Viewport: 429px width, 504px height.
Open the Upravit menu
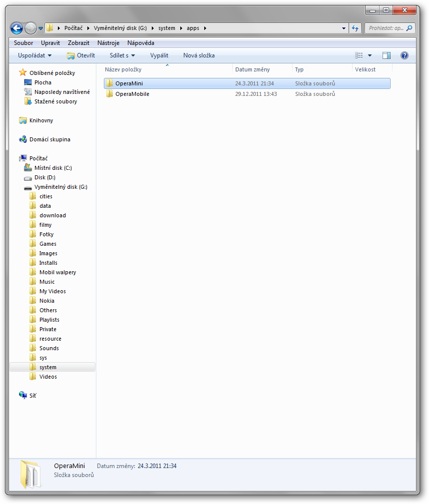coord(50,43)
